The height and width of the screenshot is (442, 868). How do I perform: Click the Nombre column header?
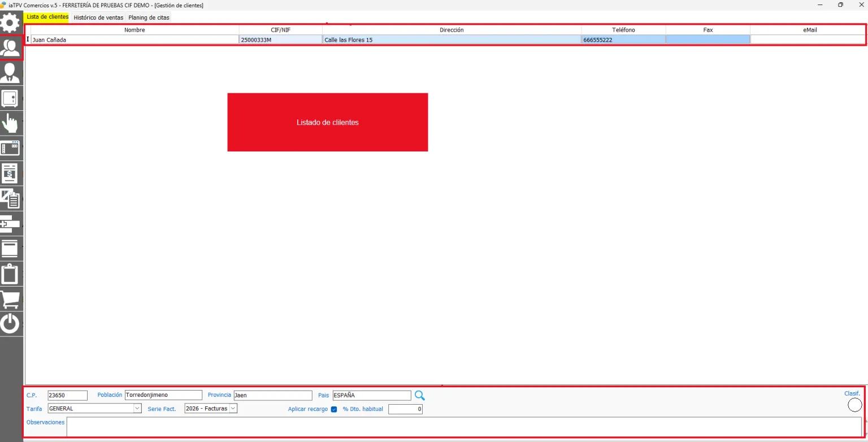click(134, 30)
